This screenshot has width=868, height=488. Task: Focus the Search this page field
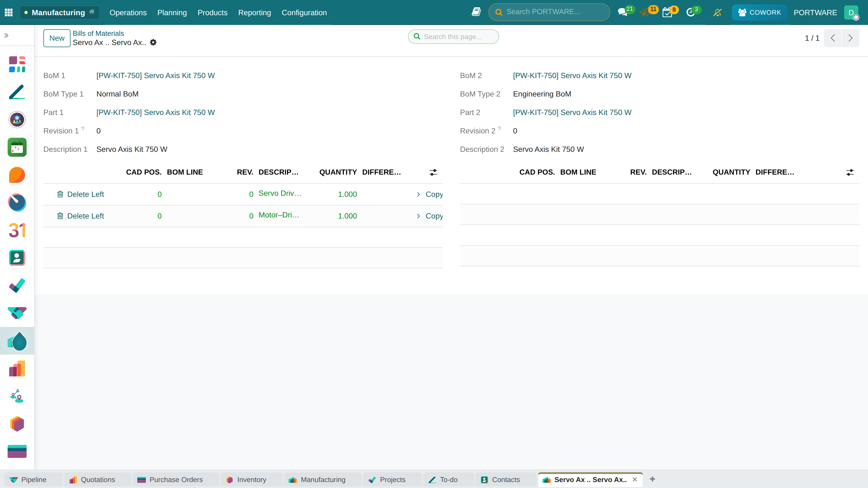point(453,36)
